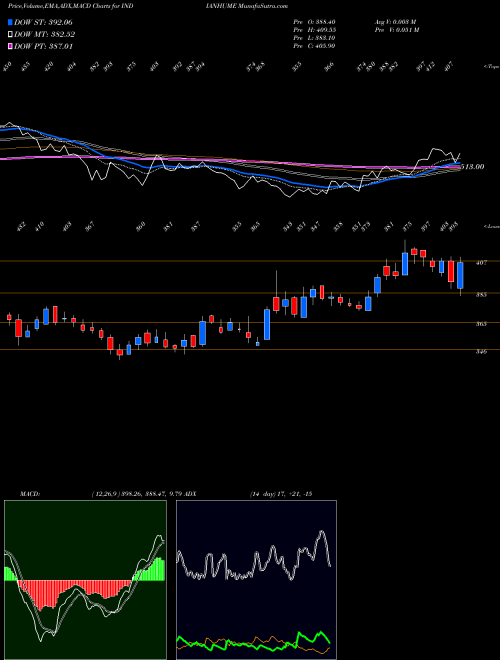The height and width of the screenshot is (660, 500).
Task: Click the MACD: panel heading
Action: pyautogui.click(x=29, y=494)
